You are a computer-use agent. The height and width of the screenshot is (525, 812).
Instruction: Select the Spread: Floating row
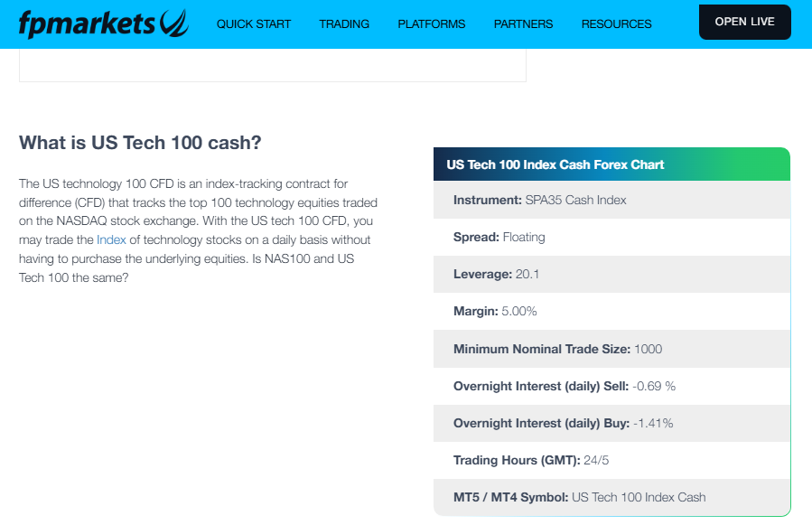pos(611,237)
